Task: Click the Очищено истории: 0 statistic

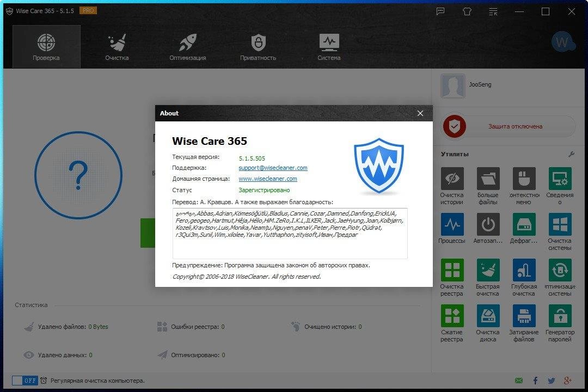Action: point(326,327)
